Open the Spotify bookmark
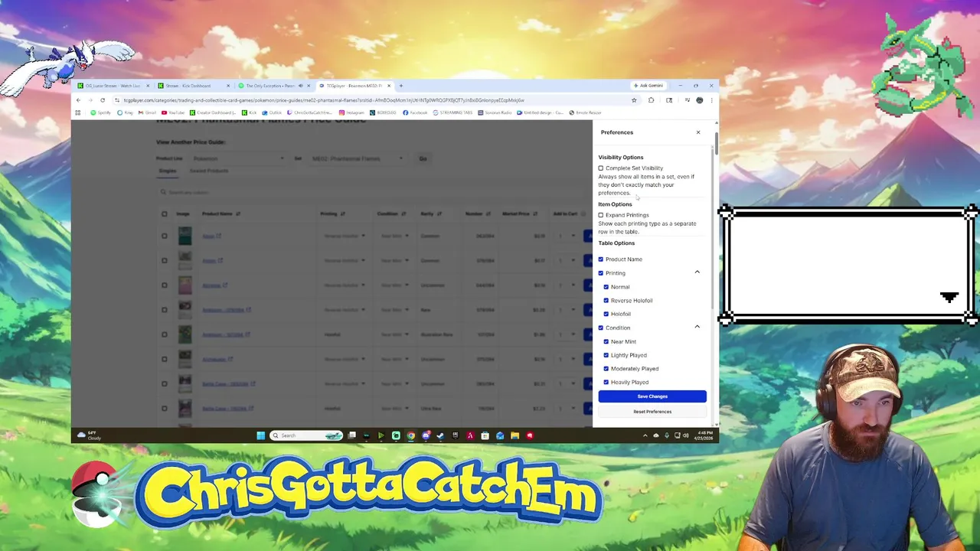980x551 pixels. tap(100, 112)
